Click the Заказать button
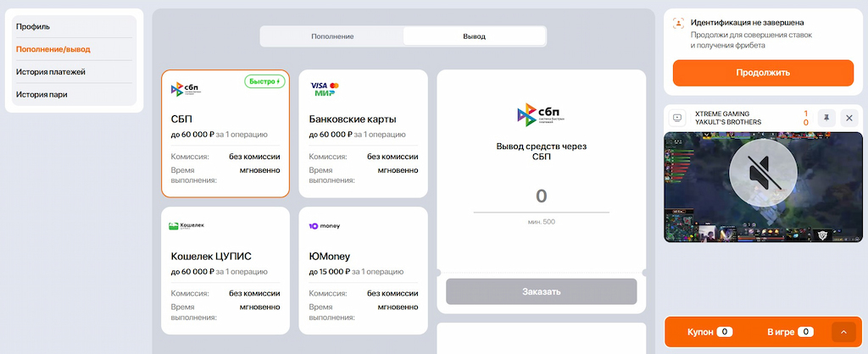The width and height of the screenshot is (868, 354). pyautogui.click(x=542, y=291)
